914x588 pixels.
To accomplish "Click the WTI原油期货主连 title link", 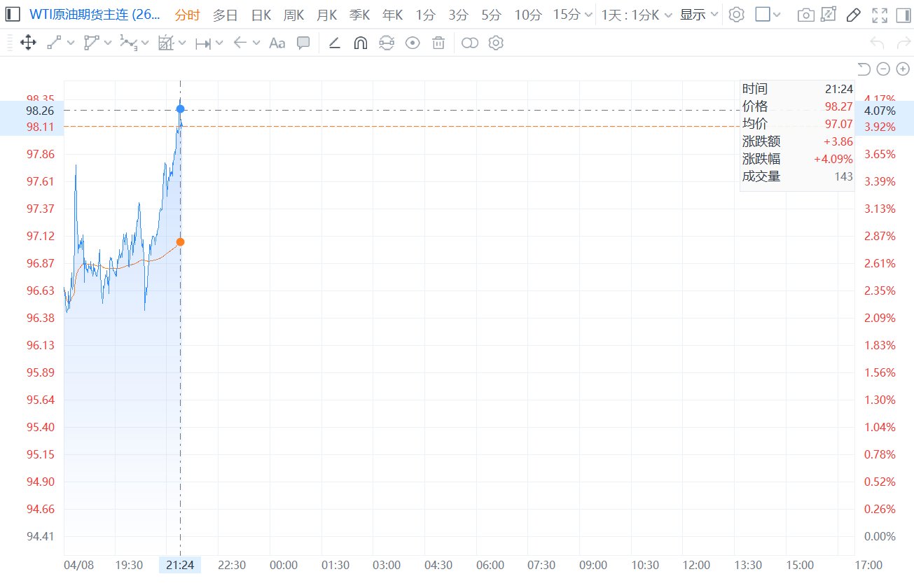I will coord(95,14).
